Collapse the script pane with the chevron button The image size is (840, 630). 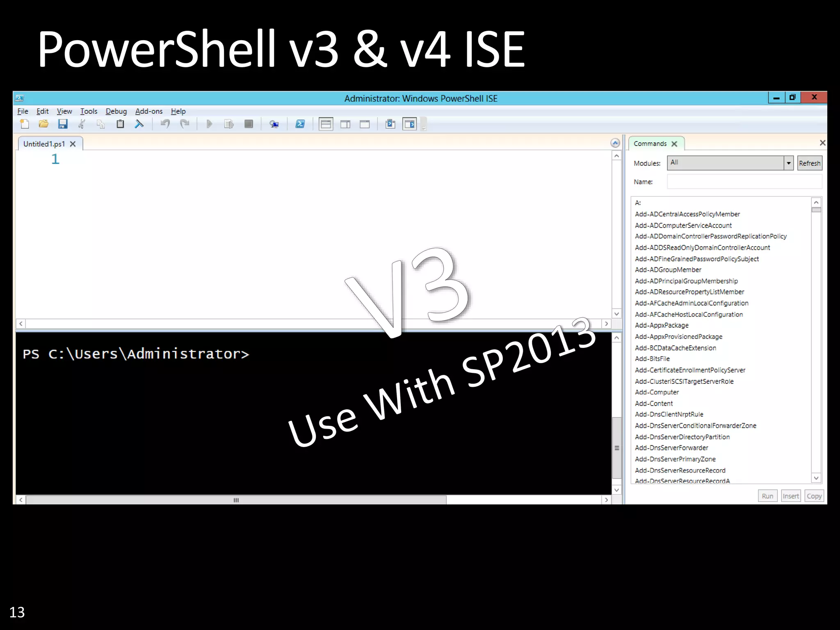615,143
